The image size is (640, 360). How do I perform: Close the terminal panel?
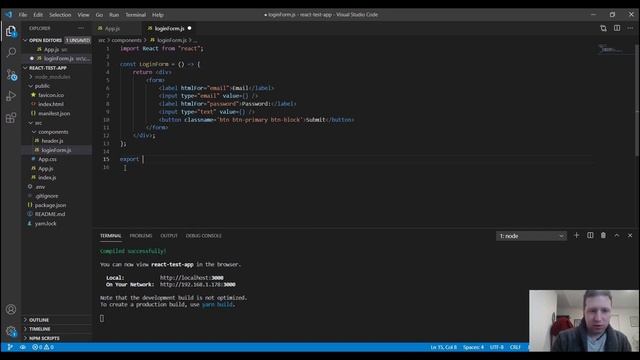[630, 236]
